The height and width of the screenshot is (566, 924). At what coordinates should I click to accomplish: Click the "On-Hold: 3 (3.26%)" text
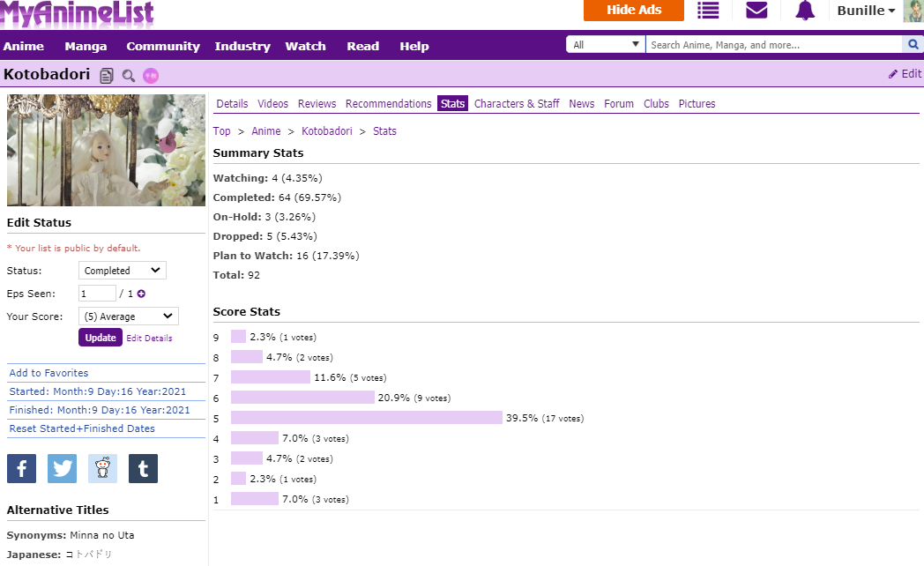tap(264, 217)
